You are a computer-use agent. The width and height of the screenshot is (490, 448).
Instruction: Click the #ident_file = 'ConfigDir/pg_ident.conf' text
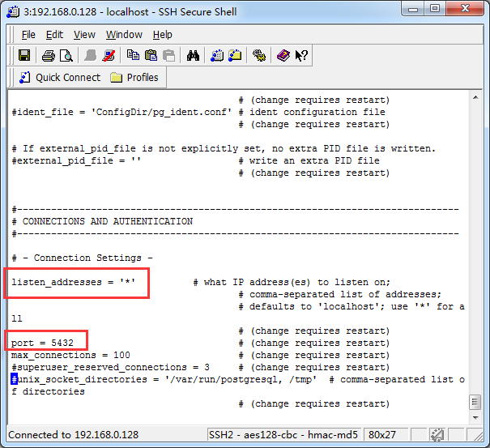click(121, 112)
